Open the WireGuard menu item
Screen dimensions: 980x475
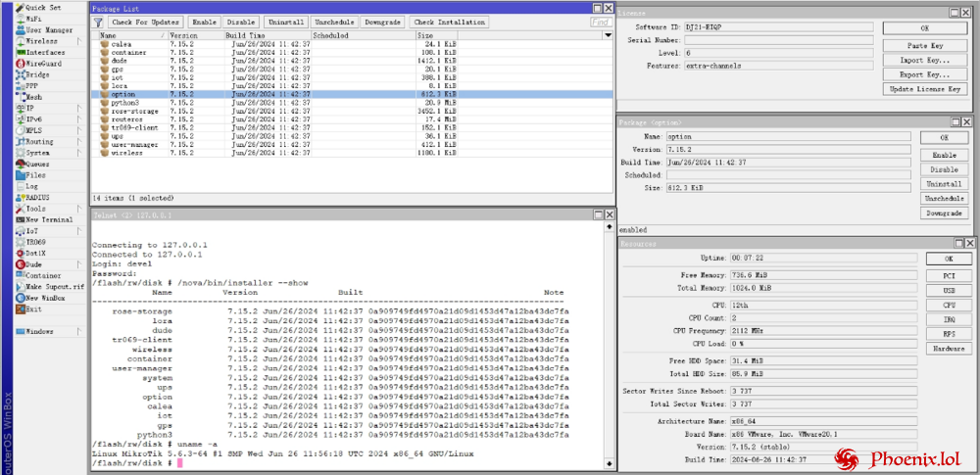coord(43,64)
